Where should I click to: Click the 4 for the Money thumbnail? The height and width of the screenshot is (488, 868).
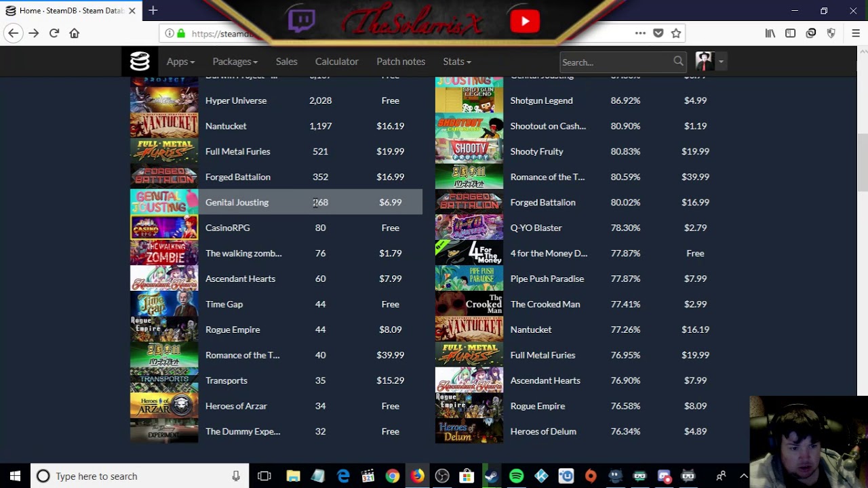point(469,253)
